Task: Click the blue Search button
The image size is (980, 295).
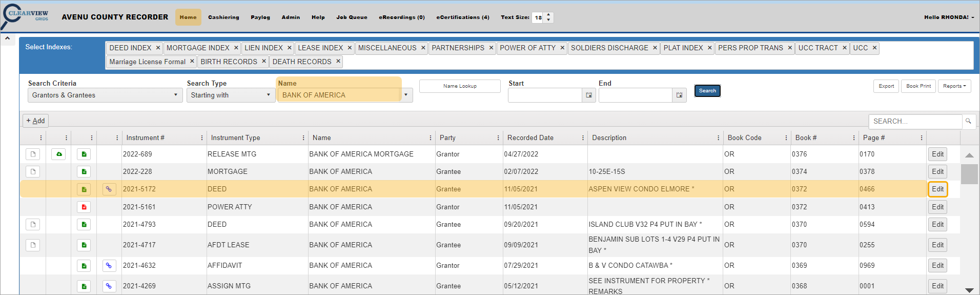Action: (x=707, y=91)
